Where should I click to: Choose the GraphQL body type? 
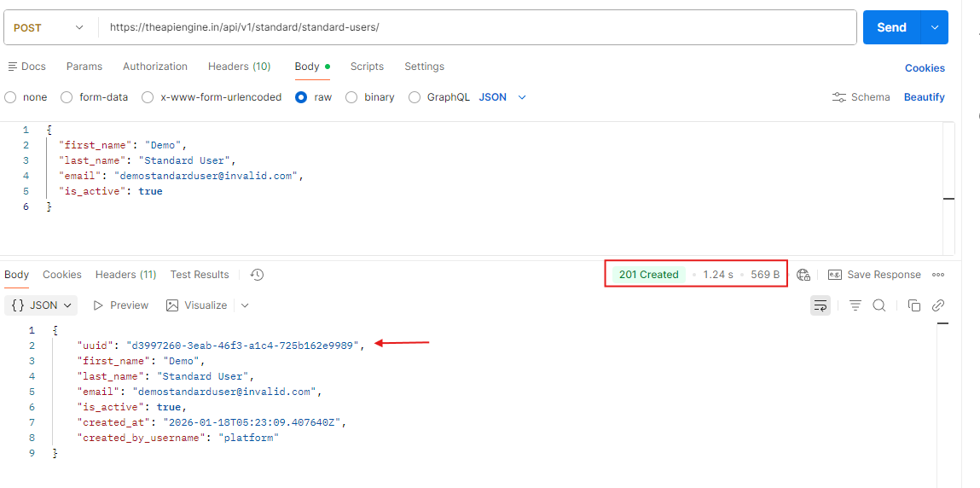[415, 97]
